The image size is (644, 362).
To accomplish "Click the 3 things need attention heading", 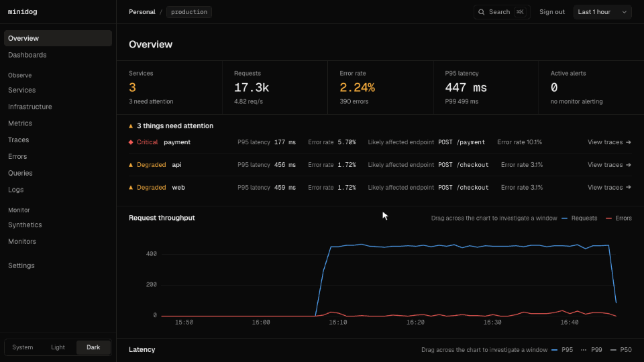I will 175,126.
